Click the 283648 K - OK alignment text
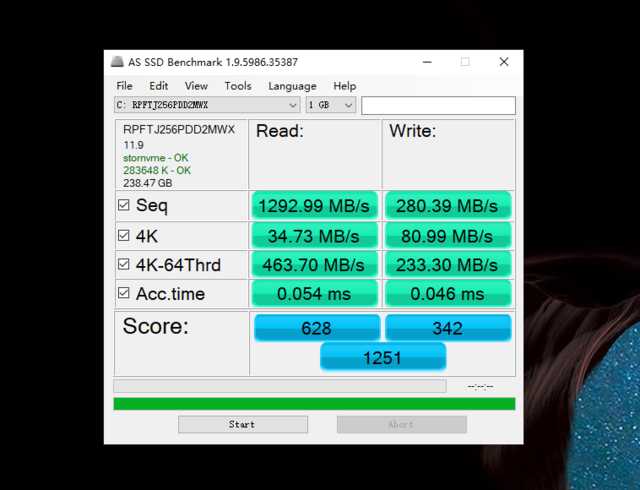Screen dimensions: 640x490 tap(157, 170)
